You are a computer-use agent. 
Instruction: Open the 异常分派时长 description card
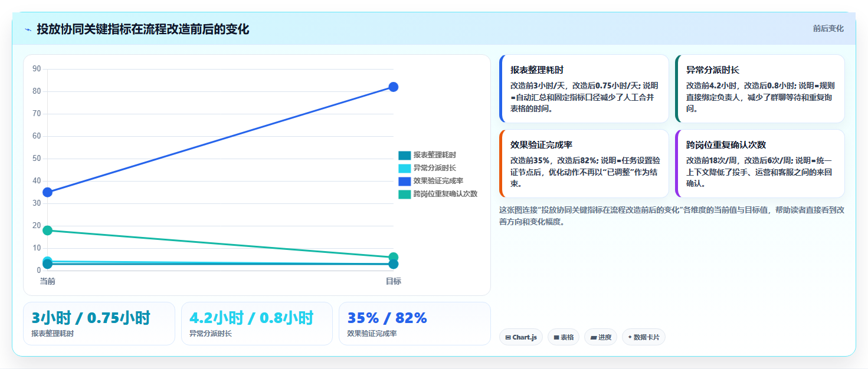pyautogui.click(x=760, y=89)
